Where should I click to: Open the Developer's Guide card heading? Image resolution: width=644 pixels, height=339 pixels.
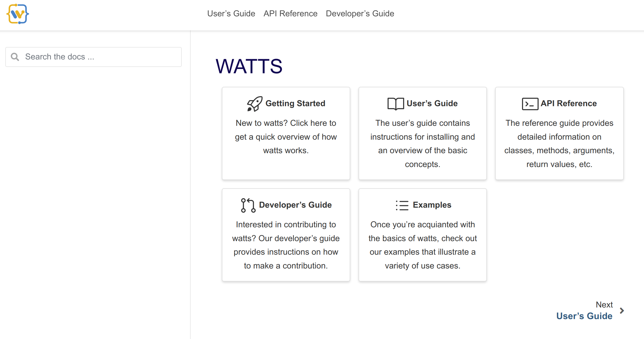[295, 205]
